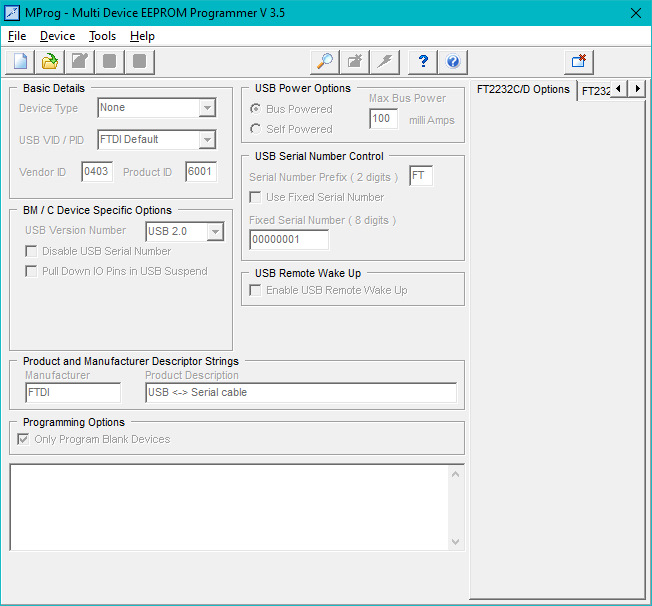Click the tab strip right arrow
The image size is (652, 606).
(x=637, y=89)
